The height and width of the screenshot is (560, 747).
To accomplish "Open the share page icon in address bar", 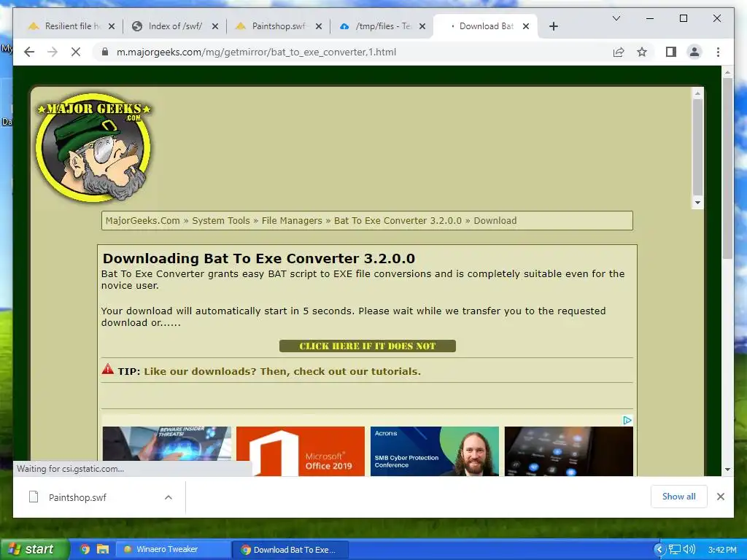I will 619,52.
